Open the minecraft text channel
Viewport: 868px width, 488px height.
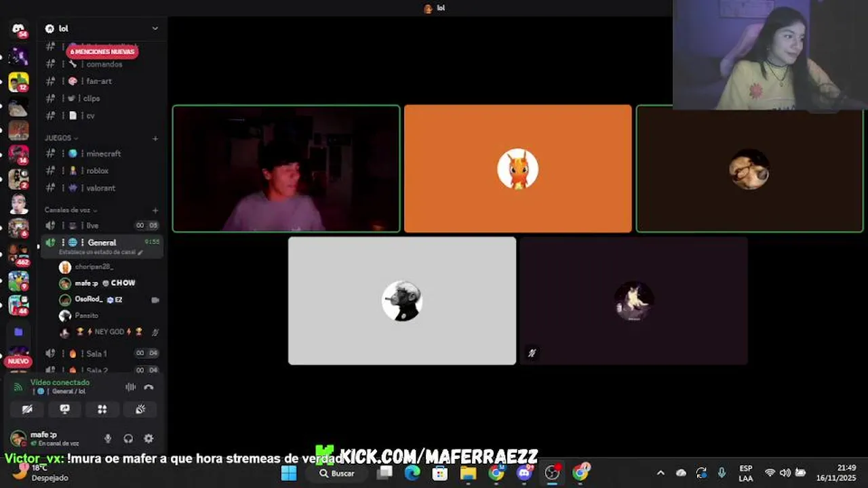click(102, 154)
